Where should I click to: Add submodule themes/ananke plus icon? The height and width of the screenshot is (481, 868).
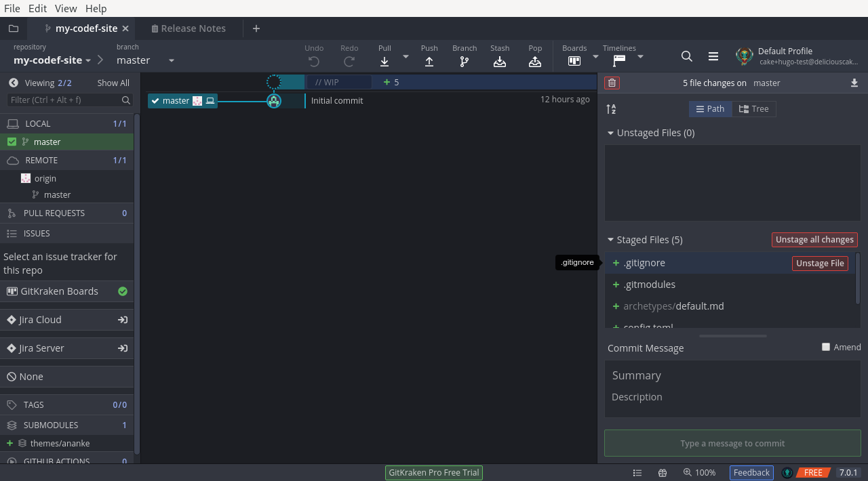9,443
